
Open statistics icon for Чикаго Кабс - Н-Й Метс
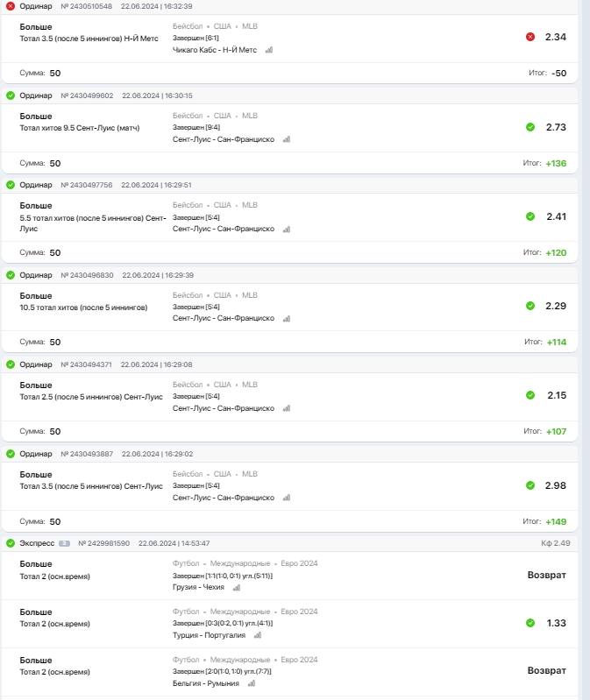269,50
